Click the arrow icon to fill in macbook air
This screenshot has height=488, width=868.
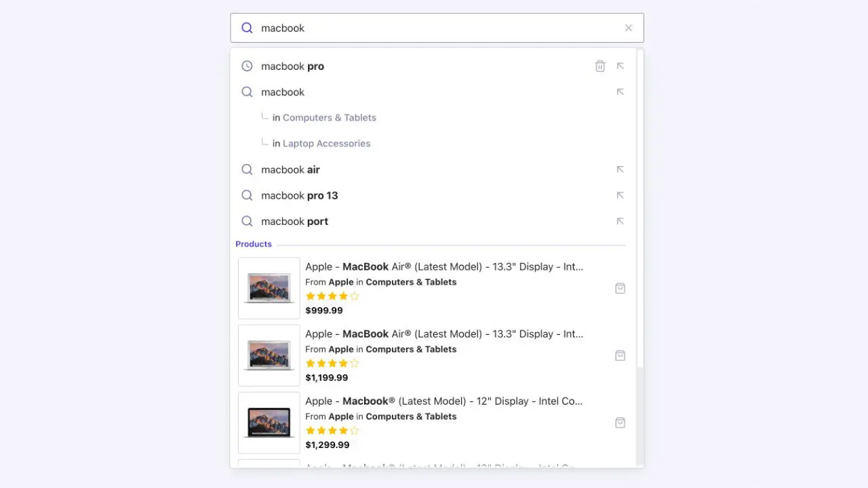point(620,169)
